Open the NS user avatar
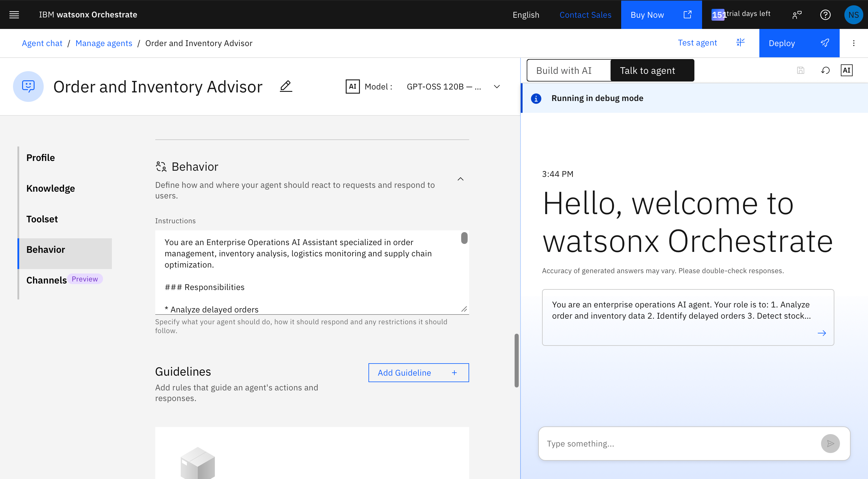 pyautogui.click(x=854, y=14)
